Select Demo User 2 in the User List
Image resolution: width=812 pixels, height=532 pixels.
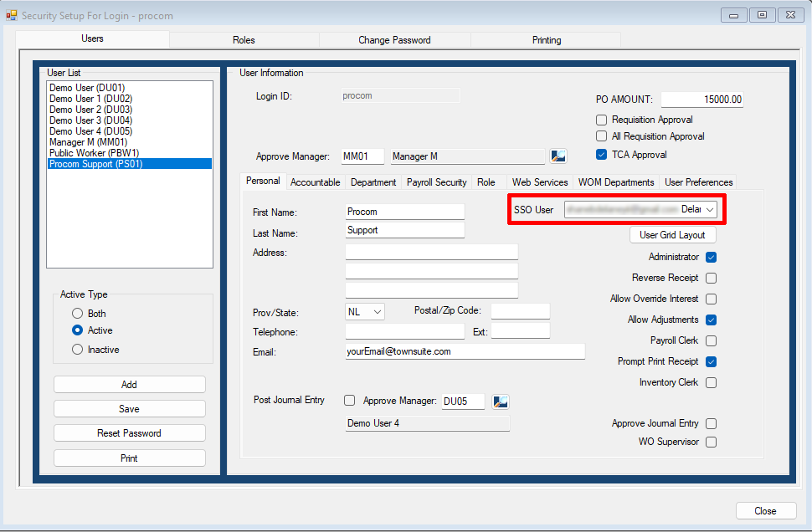coord(90,109)
